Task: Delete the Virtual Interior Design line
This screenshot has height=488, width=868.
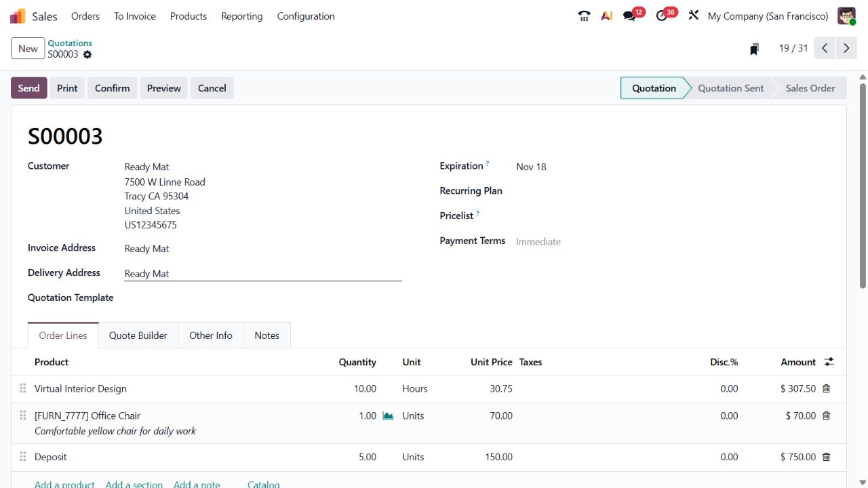Action: coord(826,388)
